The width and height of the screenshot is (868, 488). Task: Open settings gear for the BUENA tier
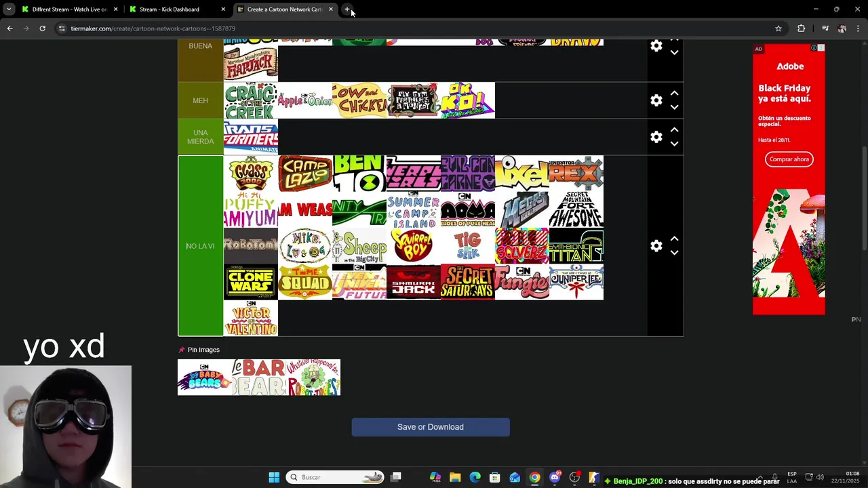click(656, 46)
